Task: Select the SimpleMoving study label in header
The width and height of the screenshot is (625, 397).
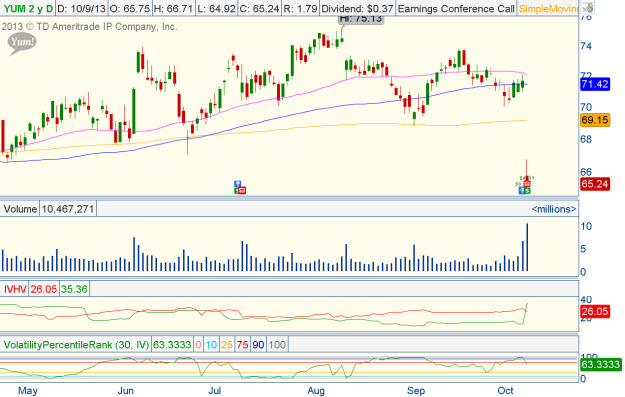Action: [x=548, y=8]
